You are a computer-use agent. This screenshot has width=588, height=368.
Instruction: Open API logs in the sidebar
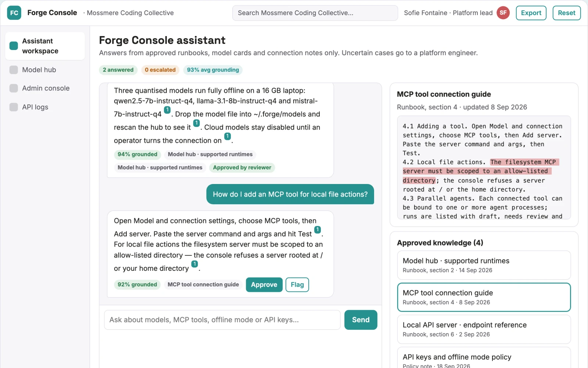point(45,107)
